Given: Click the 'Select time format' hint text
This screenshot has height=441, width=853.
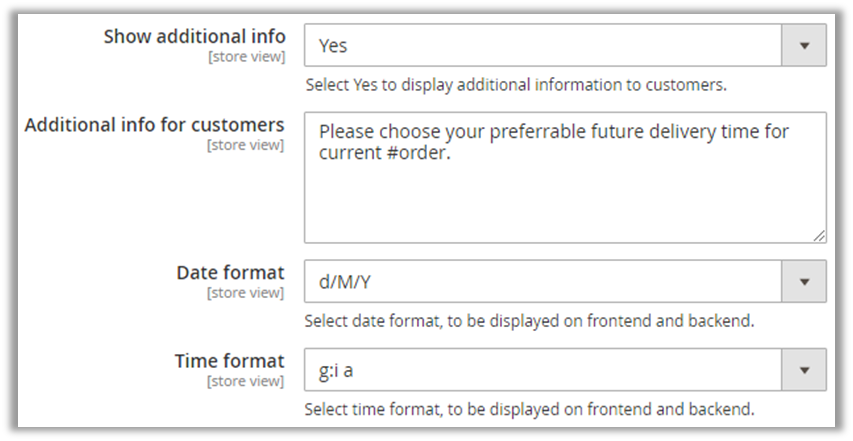Looking at the screenshot, I should coord(528,410).
